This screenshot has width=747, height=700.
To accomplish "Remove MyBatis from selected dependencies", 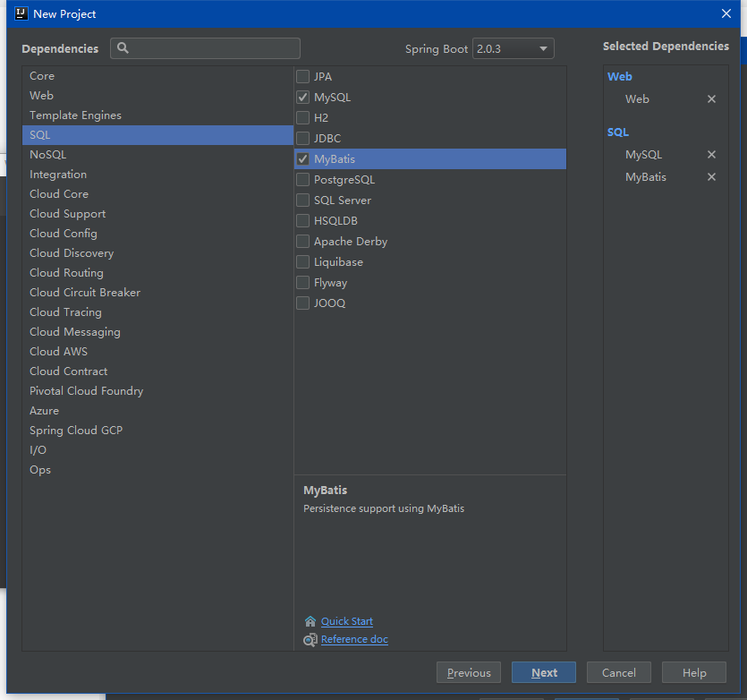I will (711, 177).
